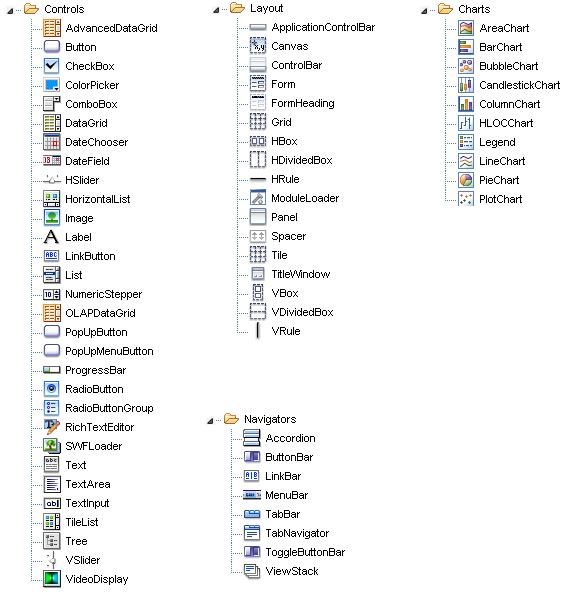This screenshot has height=595, width=574.
Task: Click the RadioButtonGroup item text
Action: click(109, 408)
